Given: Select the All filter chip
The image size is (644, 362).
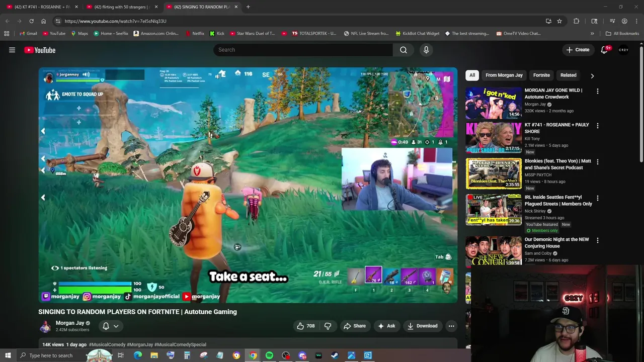Looking at the screenshot, I should tap(472, 75).
